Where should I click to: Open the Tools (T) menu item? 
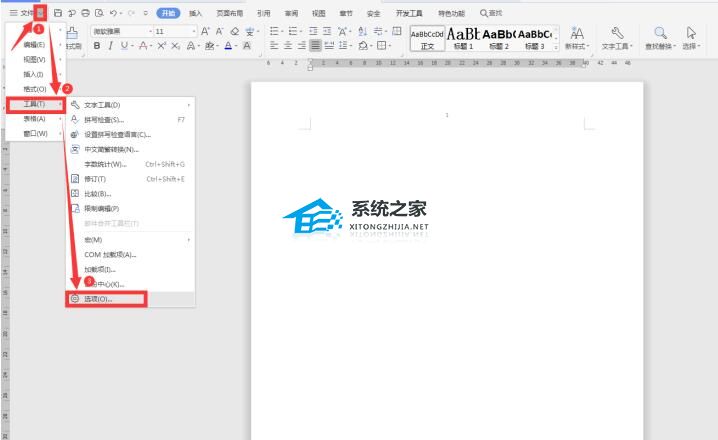click(x=35, y=104)
